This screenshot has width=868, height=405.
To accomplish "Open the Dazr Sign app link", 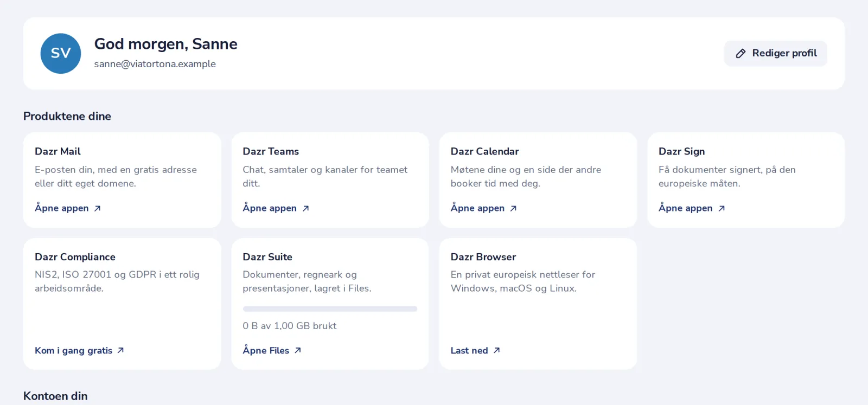I will tap(692, 208).
